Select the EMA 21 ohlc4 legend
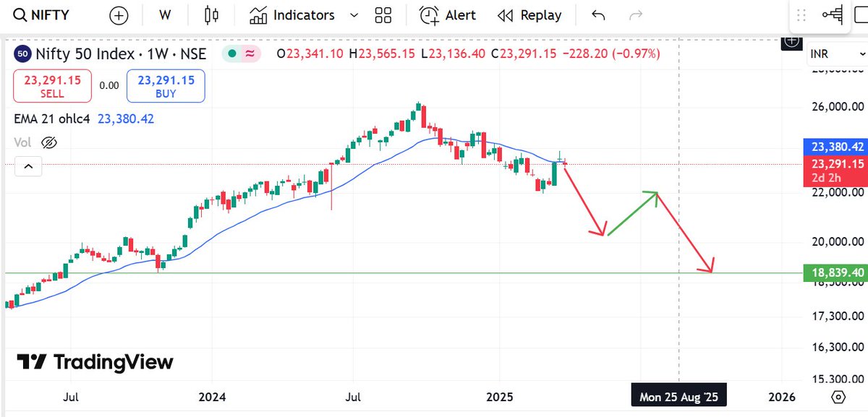868x417 pixels. tap(52, 119)
